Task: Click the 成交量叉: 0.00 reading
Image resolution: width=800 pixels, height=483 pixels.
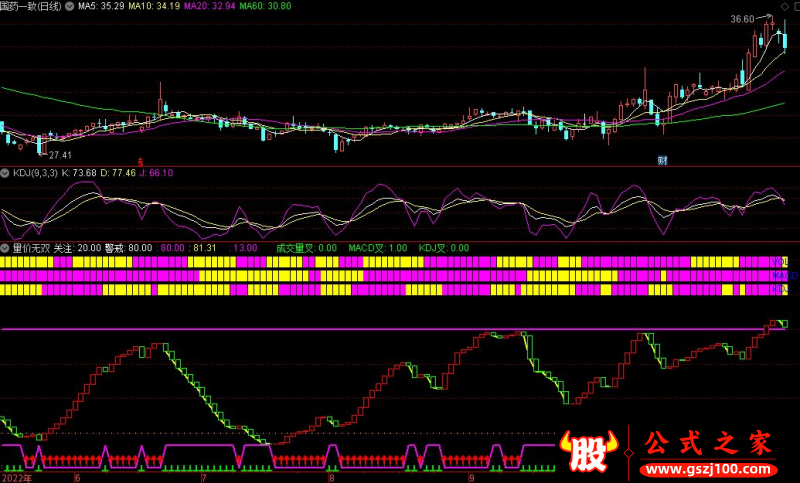Action: [x=306, y=248]
